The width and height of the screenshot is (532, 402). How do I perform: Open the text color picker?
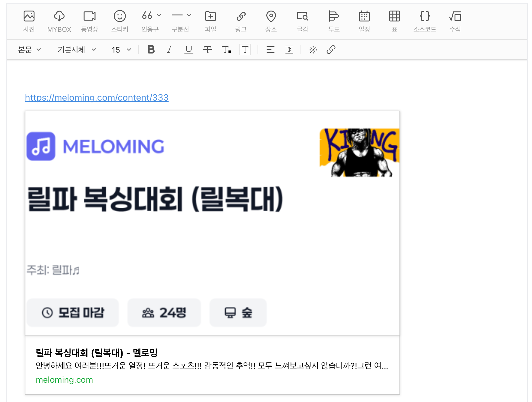[226, 50]
